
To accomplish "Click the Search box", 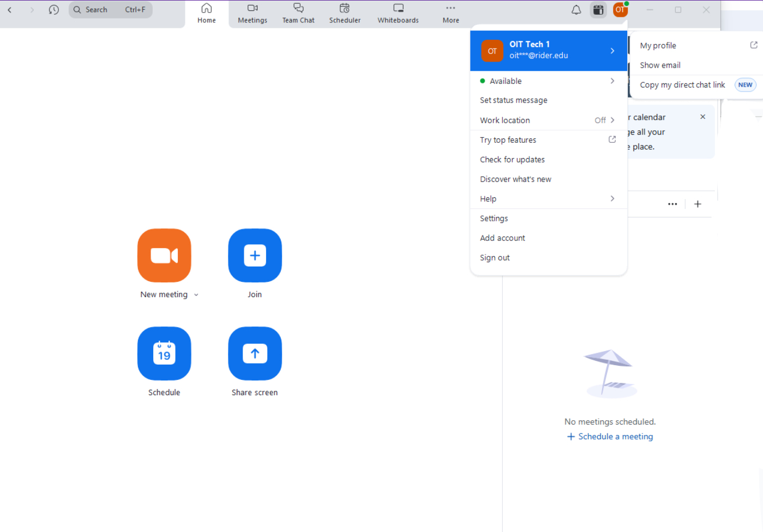I will [x=111, y=10].
